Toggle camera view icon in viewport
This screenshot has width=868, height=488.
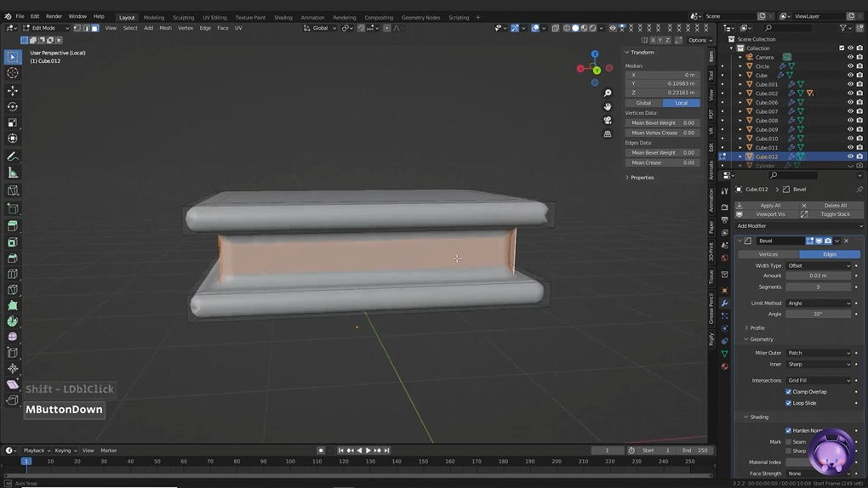point(608,121)
